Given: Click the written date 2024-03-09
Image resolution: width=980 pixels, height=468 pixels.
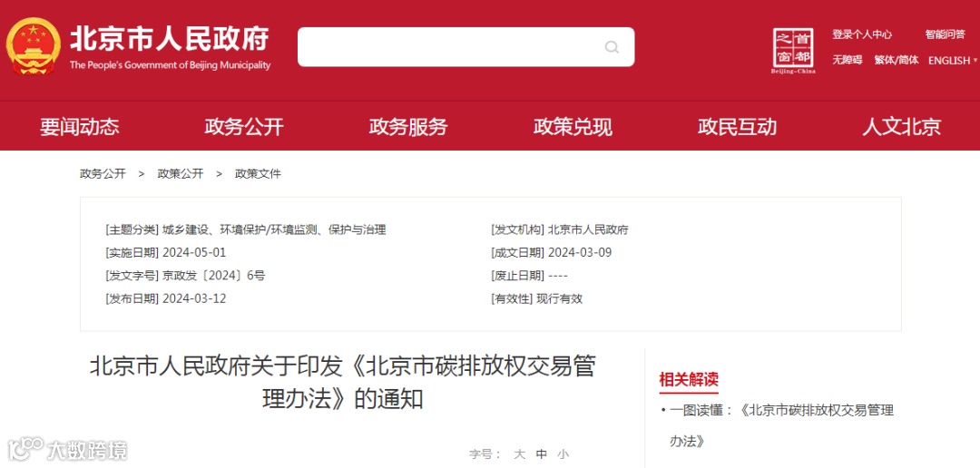Looking at the screenshot, I should coord(579,253).
